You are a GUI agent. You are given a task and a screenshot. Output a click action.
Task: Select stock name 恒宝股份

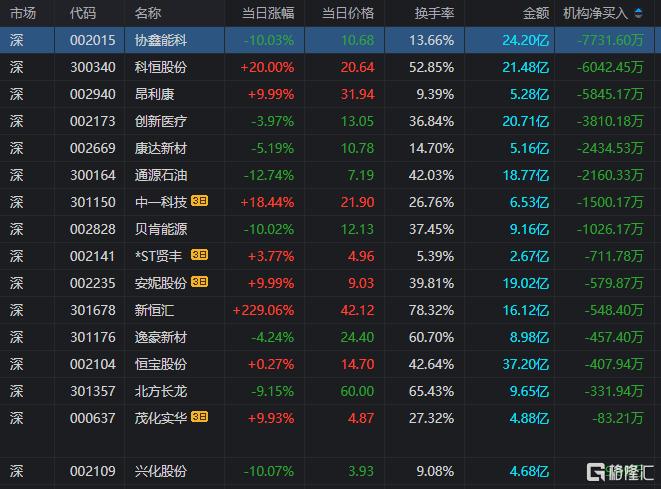[x=161, y=364]
